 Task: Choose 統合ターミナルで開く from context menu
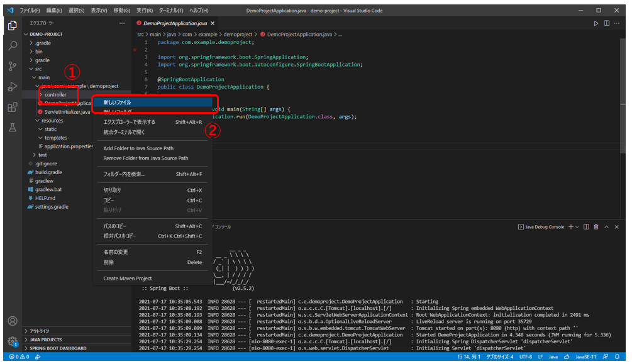[x=152, y=132]
